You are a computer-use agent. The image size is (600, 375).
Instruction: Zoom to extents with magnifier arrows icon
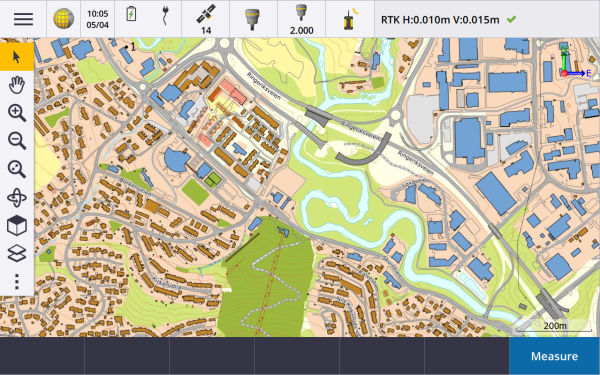17,169
